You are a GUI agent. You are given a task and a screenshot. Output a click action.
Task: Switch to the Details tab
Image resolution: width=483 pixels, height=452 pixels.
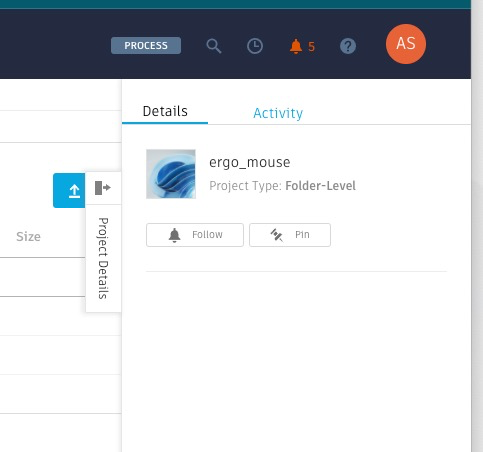pos(165,111)
